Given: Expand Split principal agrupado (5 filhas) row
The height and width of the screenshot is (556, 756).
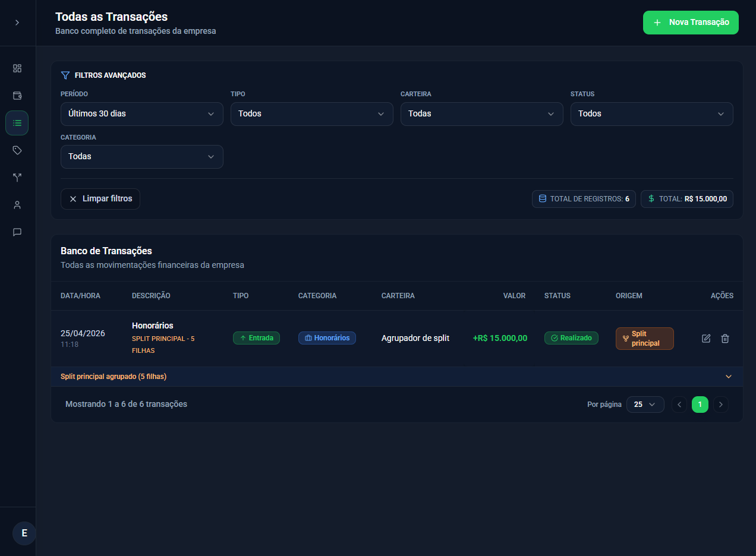Looking at the screenshot, I should (x=397, y=377).
